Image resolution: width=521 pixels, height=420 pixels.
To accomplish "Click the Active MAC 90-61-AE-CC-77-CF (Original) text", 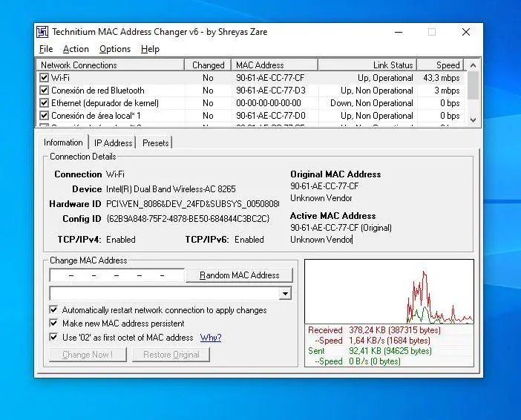I will tap(341, 228).
